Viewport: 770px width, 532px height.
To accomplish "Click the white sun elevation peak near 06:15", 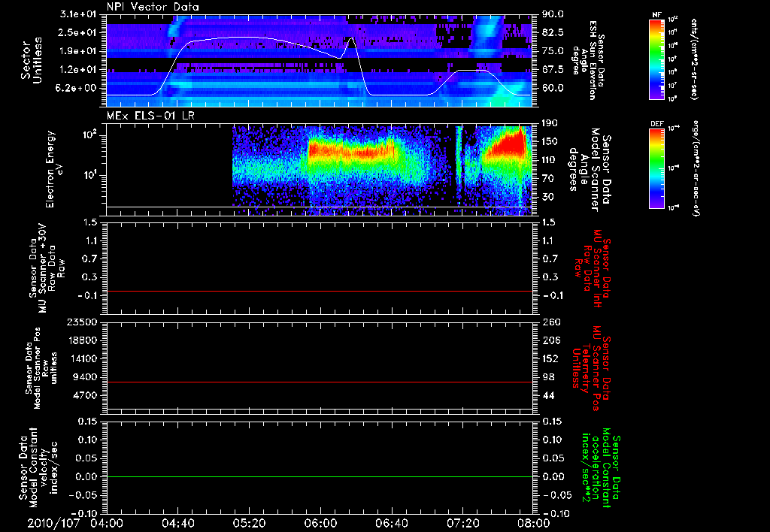I will [x=350, y=39].
